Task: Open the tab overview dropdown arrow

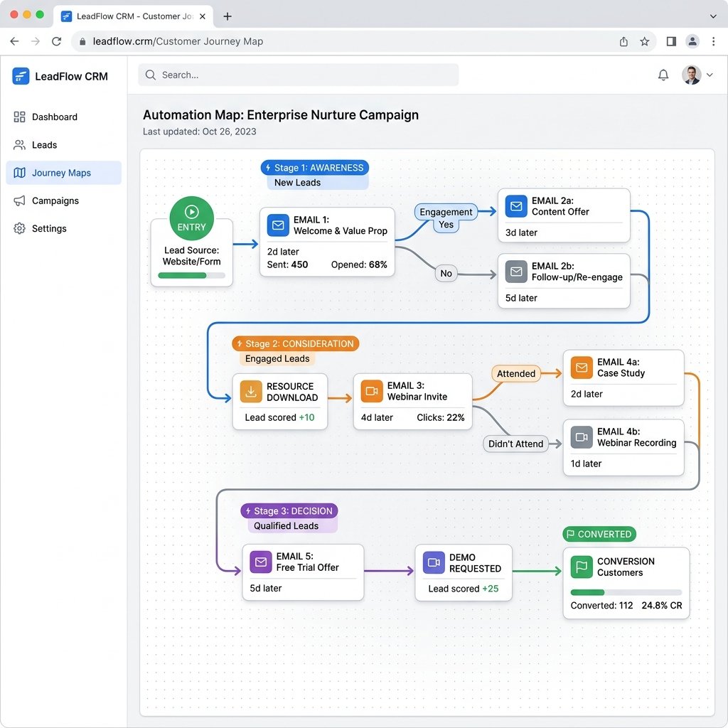Action: [x=712, y=16]
